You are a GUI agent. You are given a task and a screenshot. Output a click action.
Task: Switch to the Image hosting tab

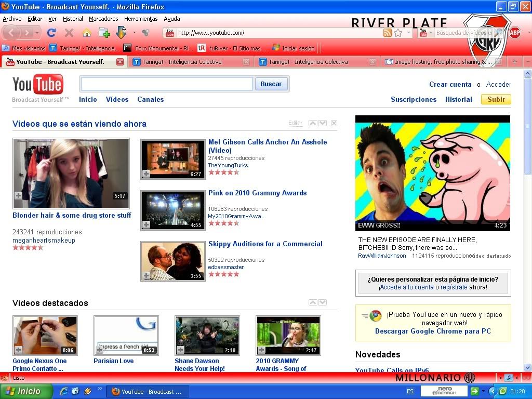439,62
